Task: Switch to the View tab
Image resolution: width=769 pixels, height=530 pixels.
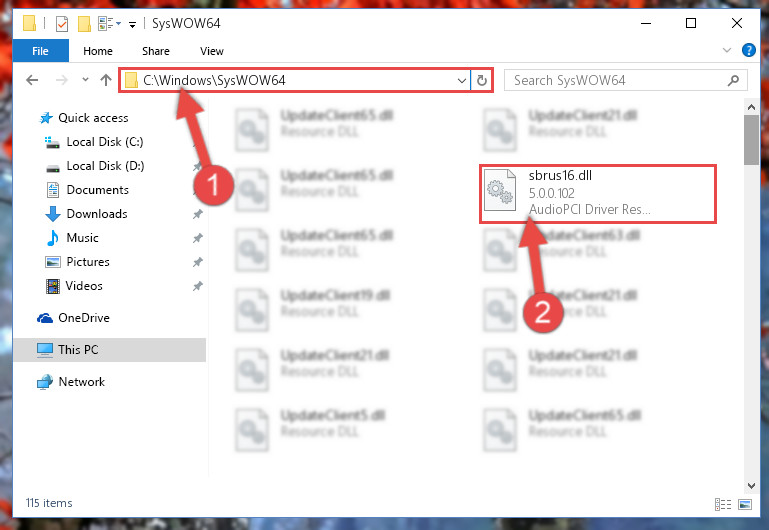Action: pyautogui.click(x=211, y=51)
